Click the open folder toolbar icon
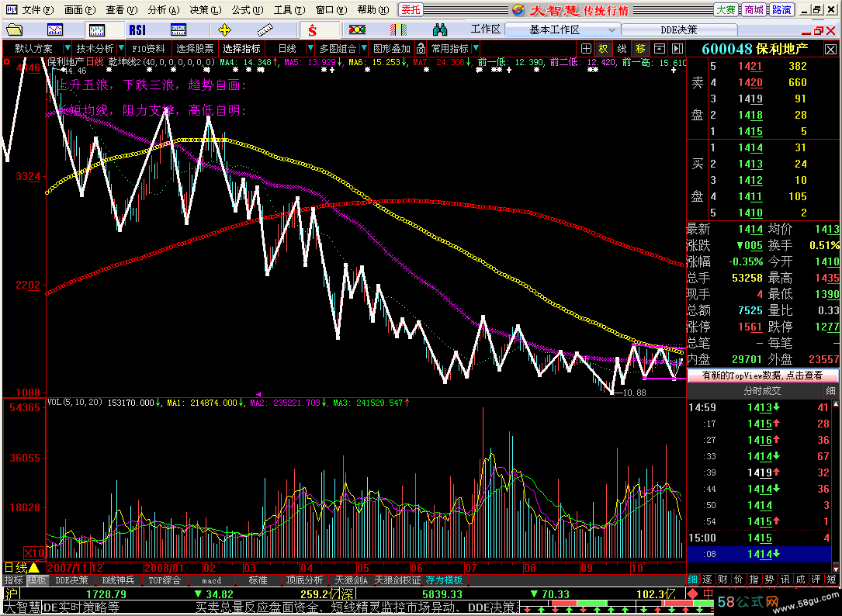Image resolution: width=842 pixels, height=616 pixels. tap(15, 29)
